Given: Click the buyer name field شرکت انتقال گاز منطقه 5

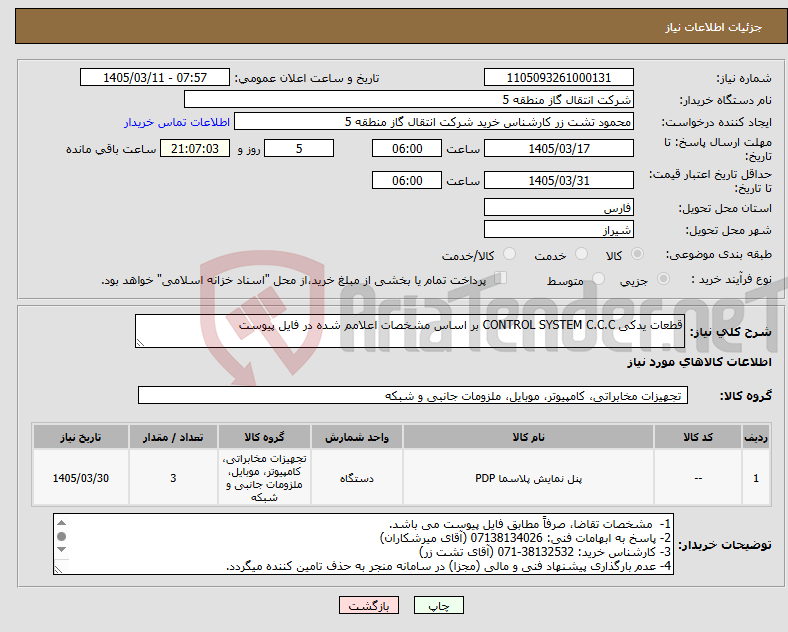Looking at the screenshot, I should pyautogui.click(x=409, y=99).
